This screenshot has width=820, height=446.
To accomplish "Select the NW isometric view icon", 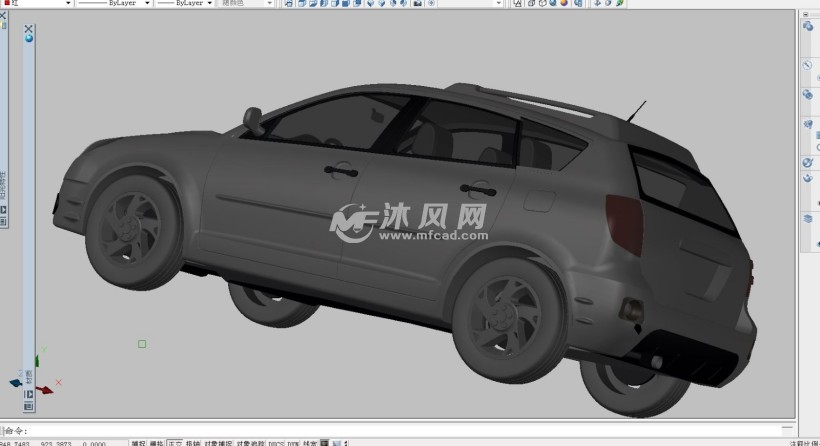I will (x=404, y=3).
